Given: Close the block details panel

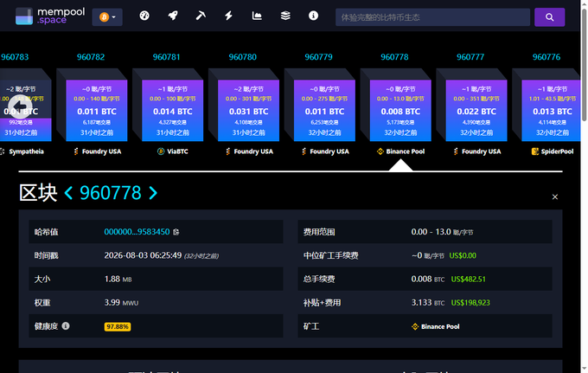Looking at the screenshot, I should [555, 197].
